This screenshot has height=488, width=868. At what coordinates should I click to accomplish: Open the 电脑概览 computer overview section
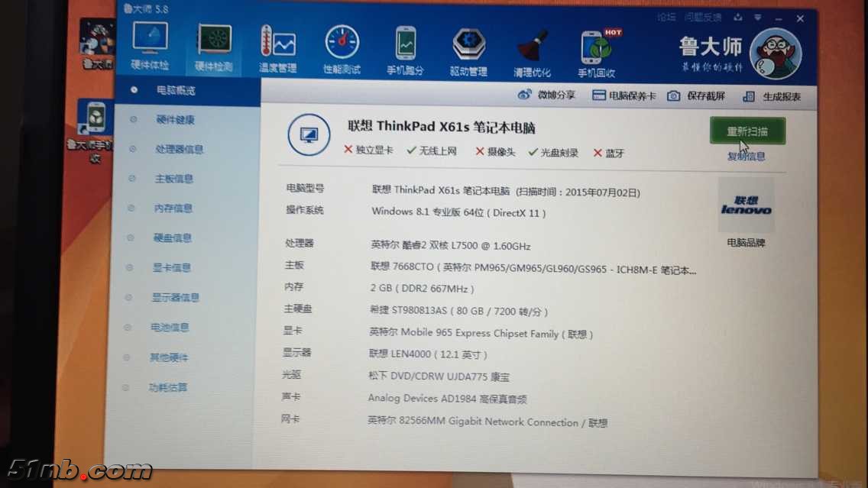(174, 89)
